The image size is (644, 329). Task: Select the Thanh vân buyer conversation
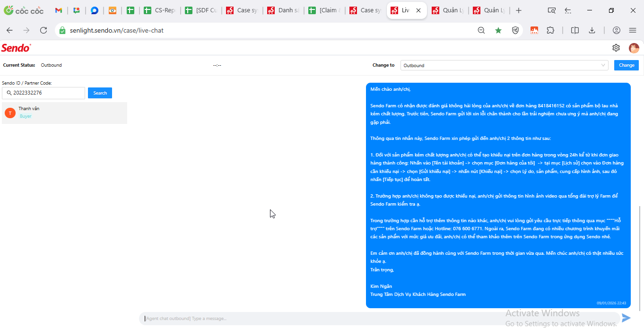64,113
